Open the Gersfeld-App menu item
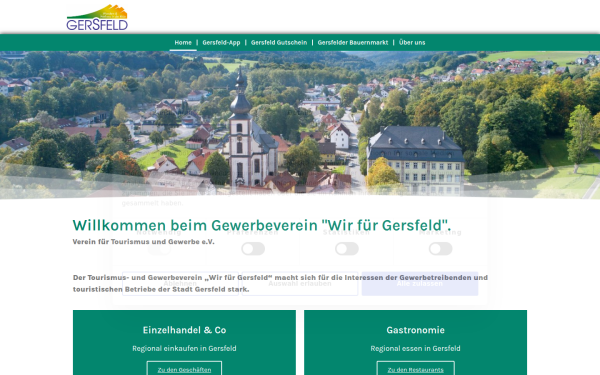Image resolution: width=600 pixels, height=375 pixels. [221, 42]
